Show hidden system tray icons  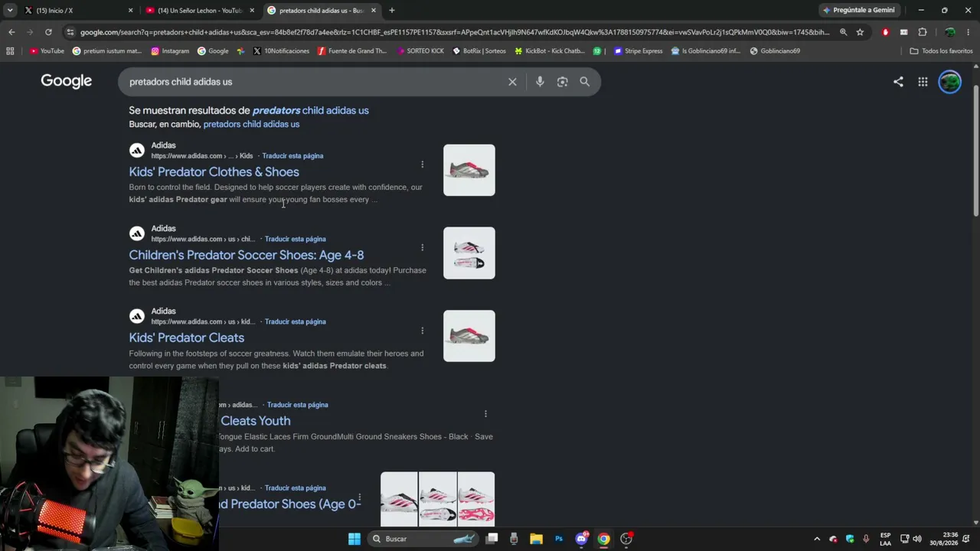816,539
